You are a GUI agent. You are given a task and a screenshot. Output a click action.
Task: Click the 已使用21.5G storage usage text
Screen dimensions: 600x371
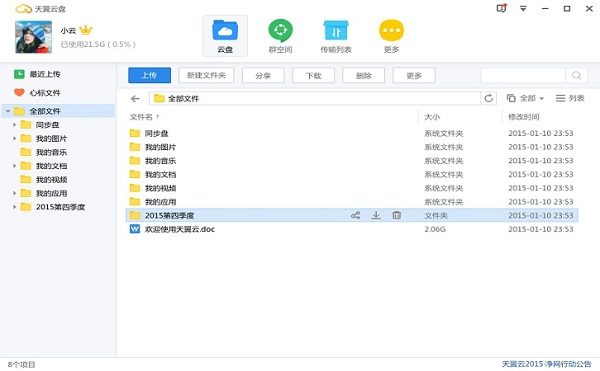click(x=98, y=44)
